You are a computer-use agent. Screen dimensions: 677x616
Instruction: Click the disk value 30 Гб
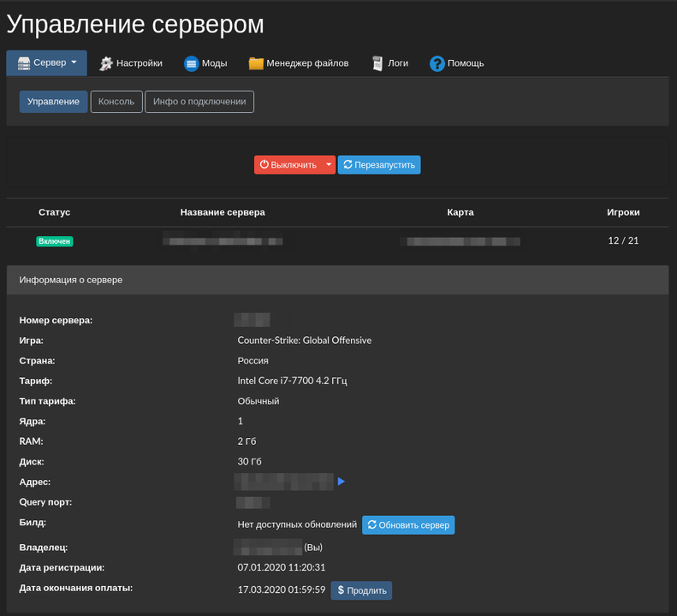pyautogui.click(x=249, y=461)
